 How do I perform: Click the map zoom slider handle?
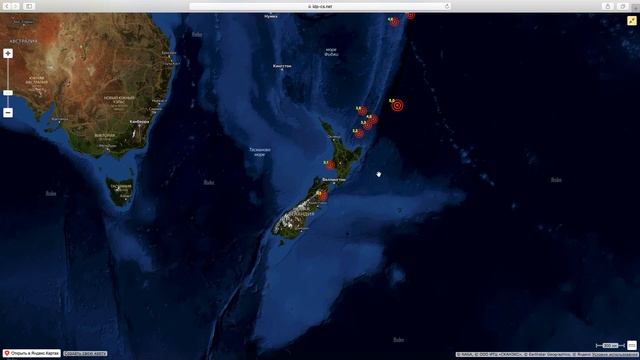8,93
